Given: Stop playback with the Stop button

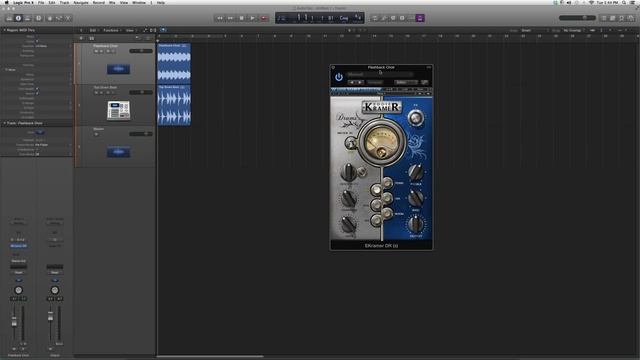Looking at the screenshot, I should pos(242,18).
